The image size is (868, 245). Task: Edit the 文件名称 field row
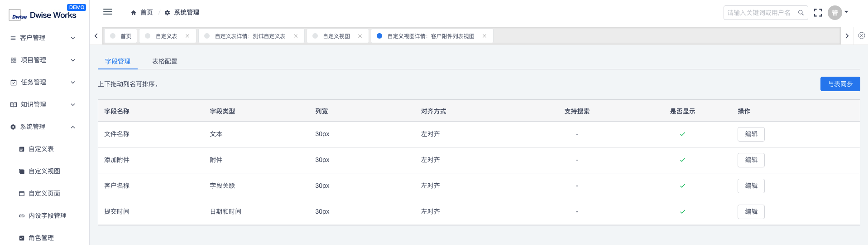click(x=751, y=134)
